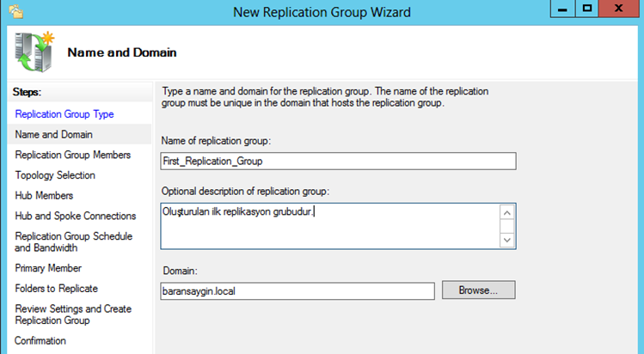Click the Topology Selection step

55,175
